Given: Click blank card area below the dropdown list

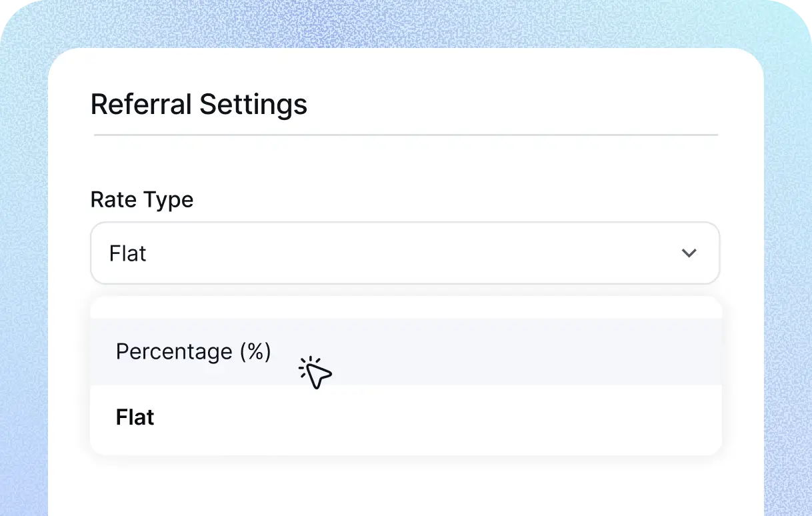Looking at the screenshot, I should 405,487.
